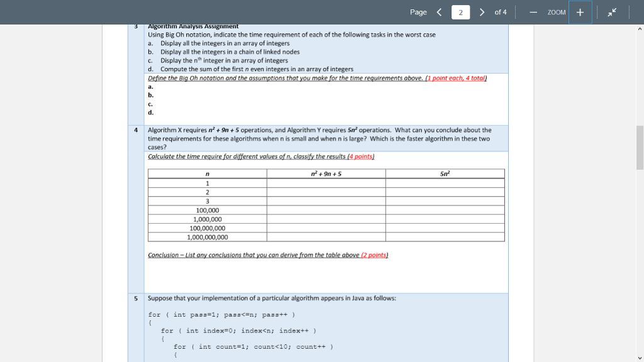Select the 'n² + 9n + 5' table column header

325,173
